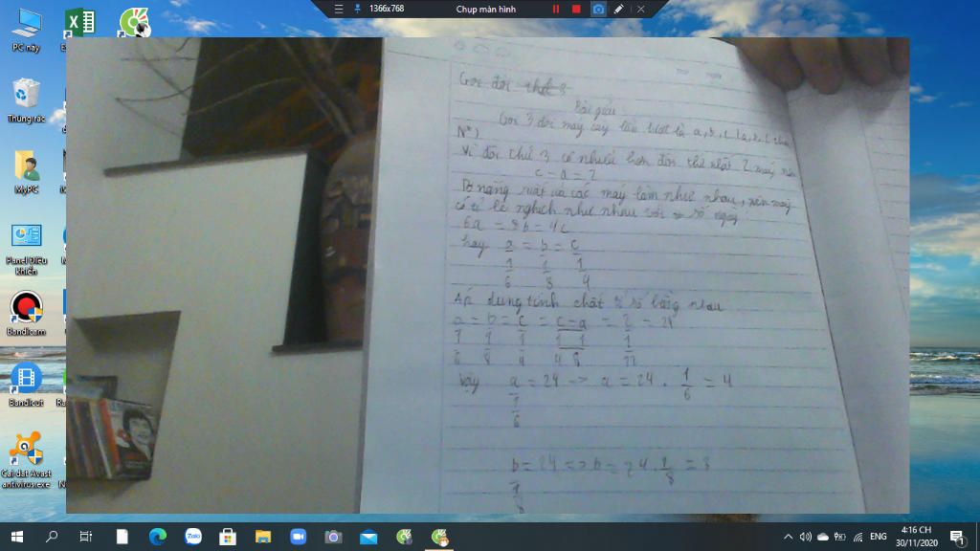Open taskbar search magnifier
The image size is (980, 551).
tap(52, 537)
